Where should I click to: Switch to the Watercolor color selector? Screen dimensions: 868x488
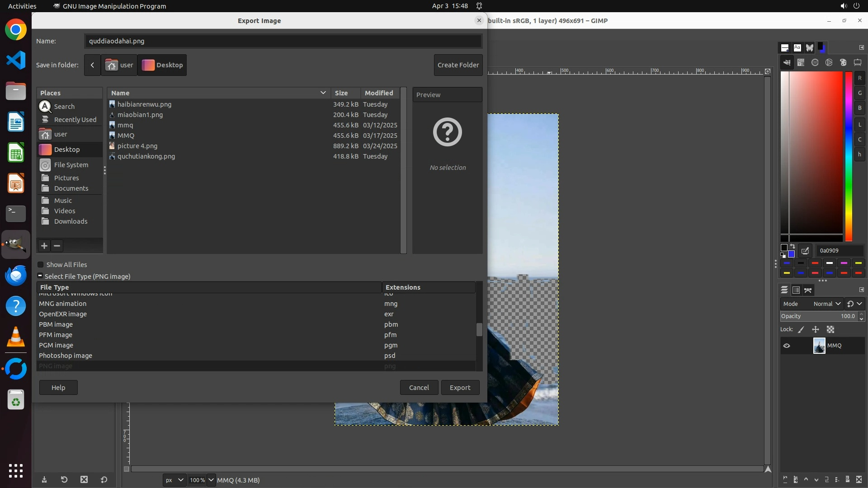tap(815, 63)
